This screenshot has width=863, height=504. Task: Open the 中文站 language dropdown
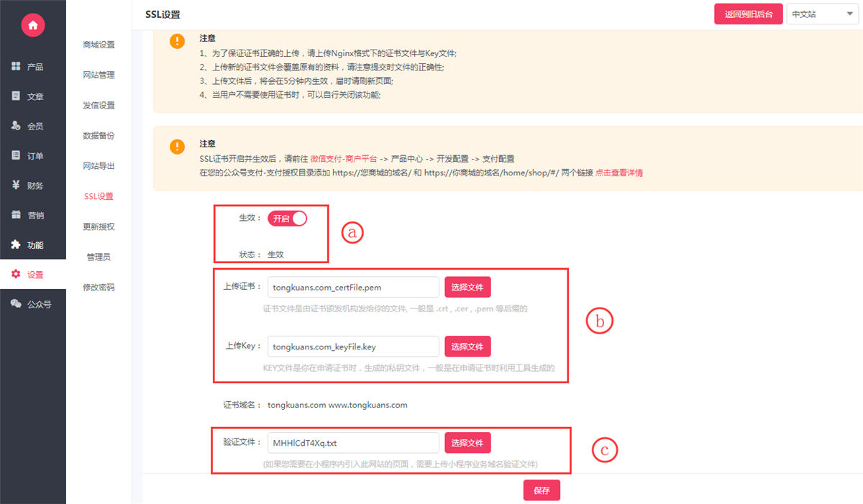(x=823, y=14)
